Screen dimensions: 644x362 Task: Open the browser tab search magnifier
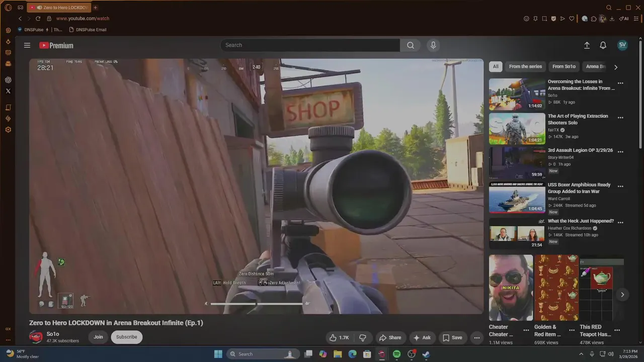coord(609,8)
